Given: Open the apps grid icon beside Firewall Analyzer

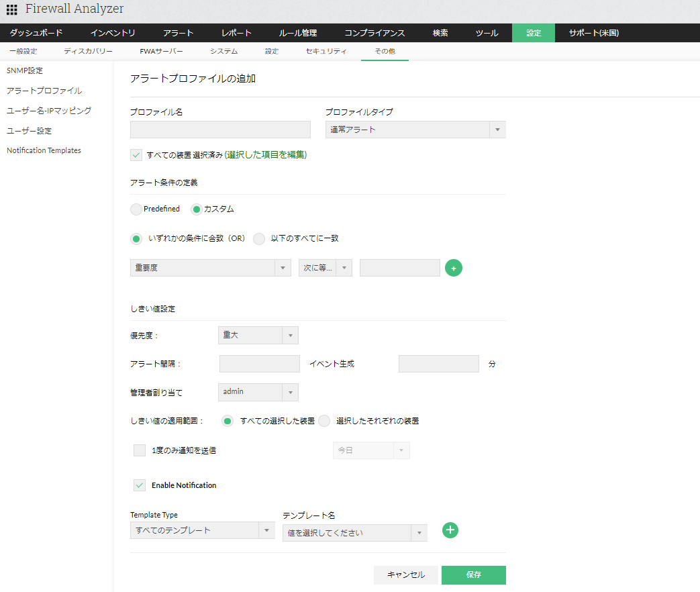Looking at the screenshot, I should pos(12,9).
